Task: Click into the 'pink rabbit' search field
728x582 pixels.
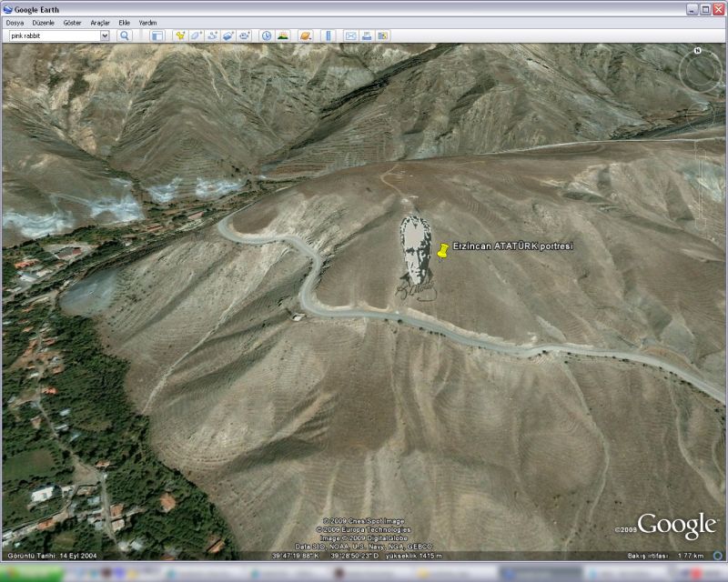Action: pos(55,35)
